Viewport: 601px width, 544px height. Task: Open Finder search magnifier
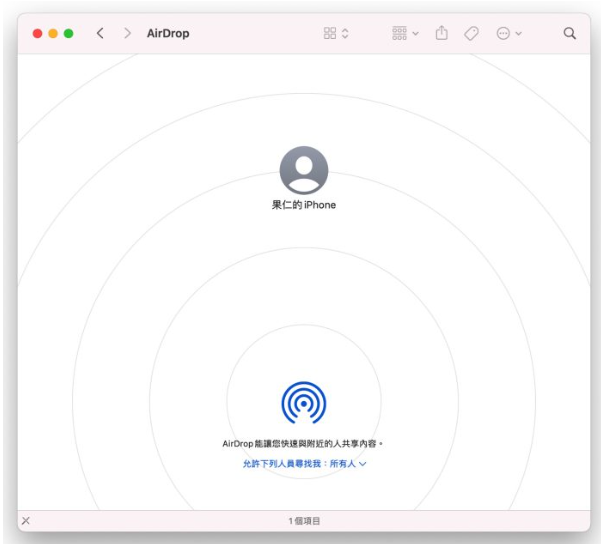pyautogui.click(x=570, y=33)
